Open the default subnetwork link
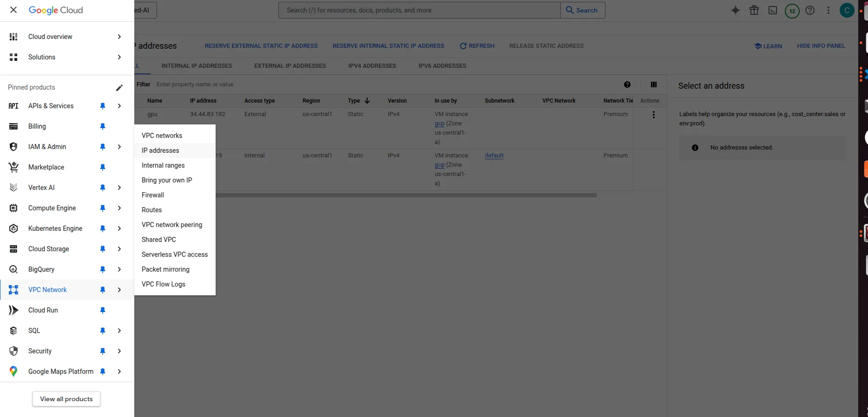 pyautogui.click(x=494, y=156)
